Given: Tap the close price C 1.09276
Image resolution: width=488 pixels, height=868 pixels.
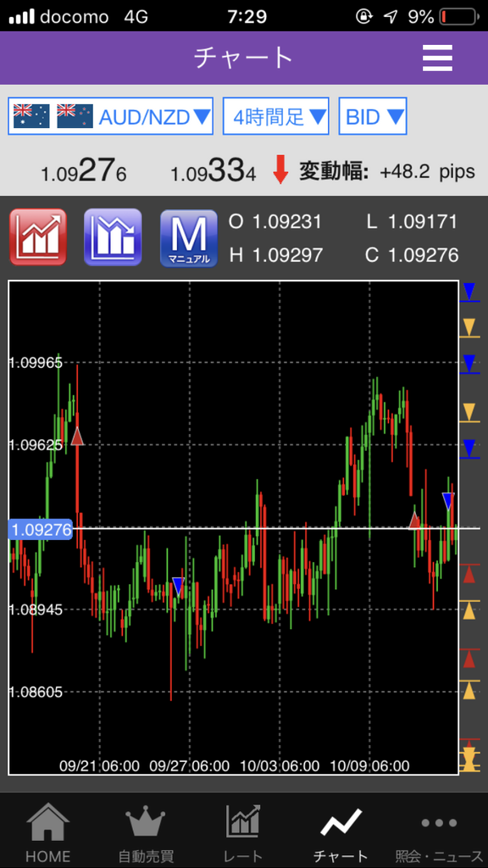Looking at the screenshot, I should pos(412,254).
